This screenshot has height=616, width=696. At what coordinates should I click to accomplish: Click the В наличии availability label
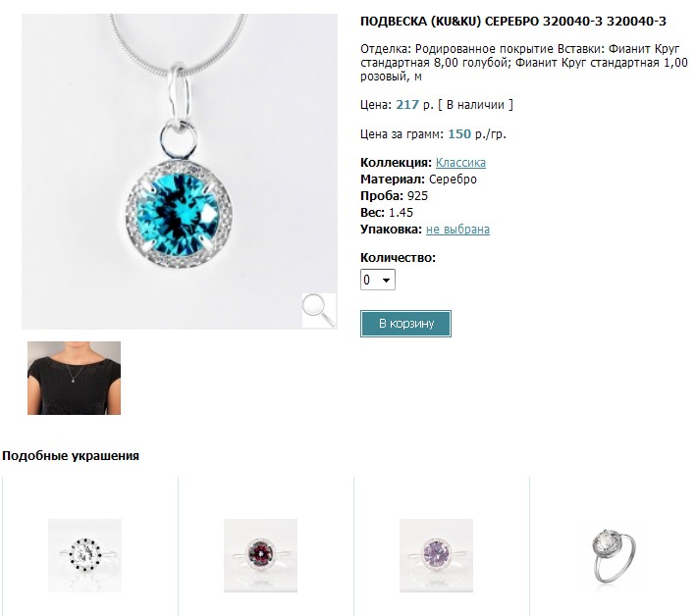tap(475, 105)
